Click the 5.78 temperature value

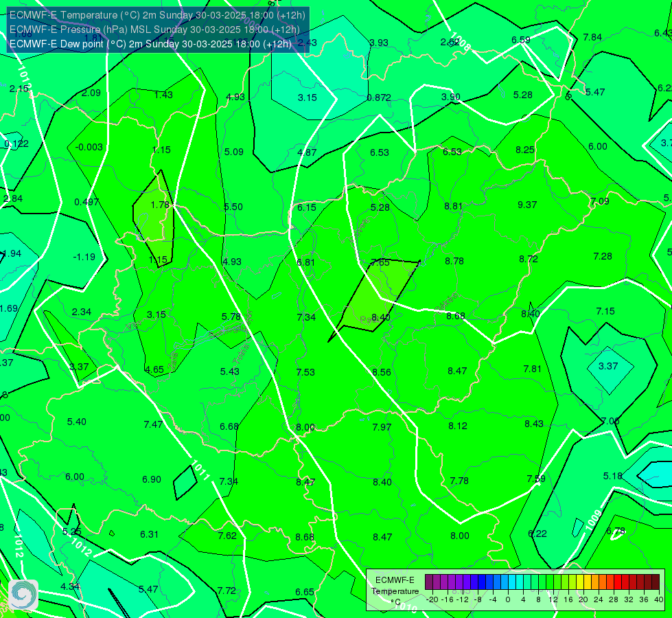(231, 317)
